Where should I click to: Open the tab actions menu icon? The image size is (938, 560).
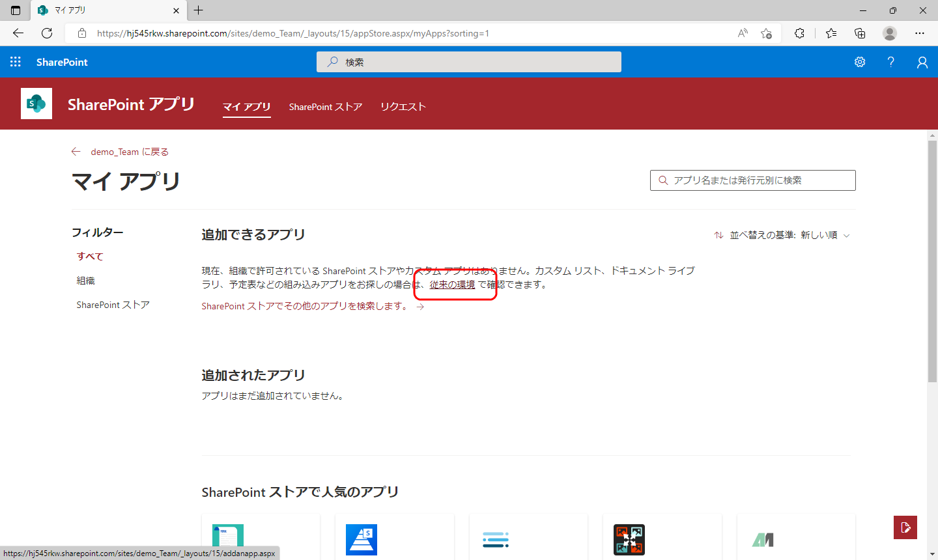tap(16, 10)
